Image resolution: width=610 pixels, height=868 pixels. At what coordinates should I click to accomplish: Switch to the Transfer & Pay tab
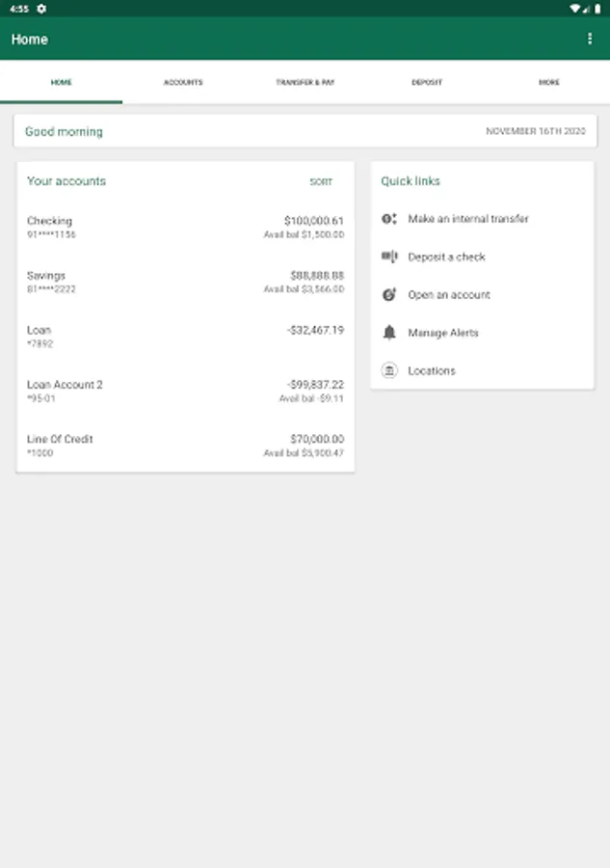point(305,82)
